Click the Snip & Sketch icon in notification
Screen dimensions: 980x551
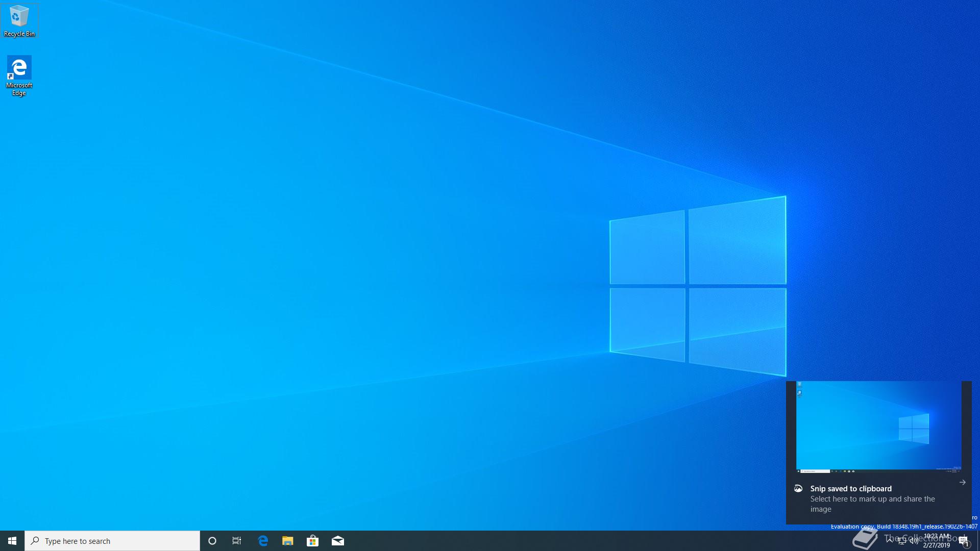point(798,489)
